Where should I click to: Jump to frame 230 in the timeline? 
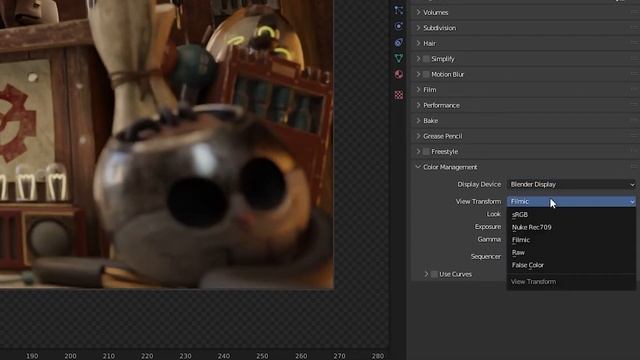[x=185, y=356]
